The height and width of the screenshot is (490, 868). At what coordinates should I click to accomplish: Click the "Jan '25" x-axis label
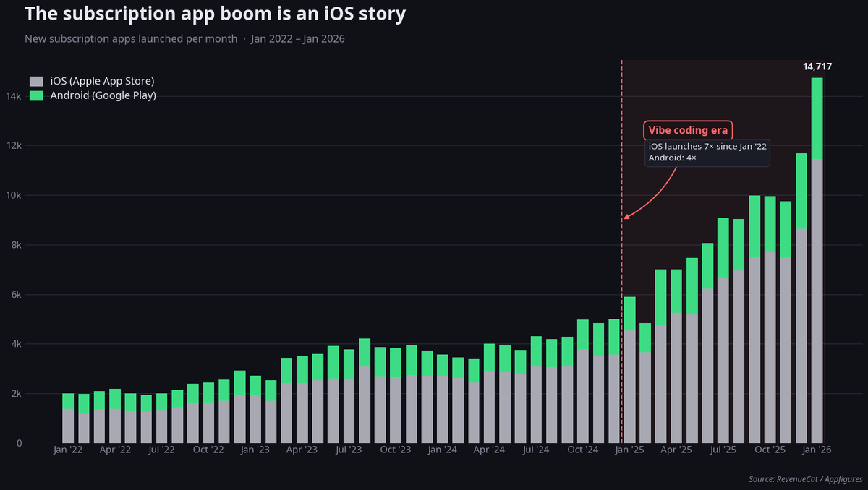pos(630,450)
